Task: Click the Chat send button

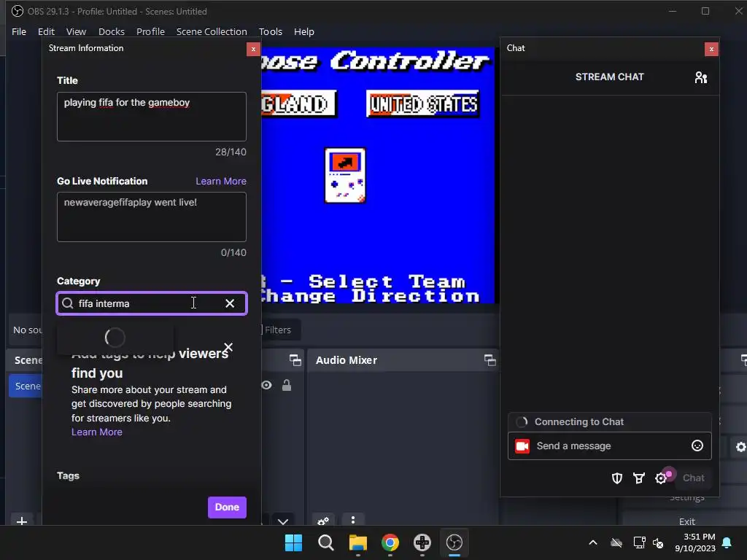Action: pyautogui.click(x=693, y=478)
